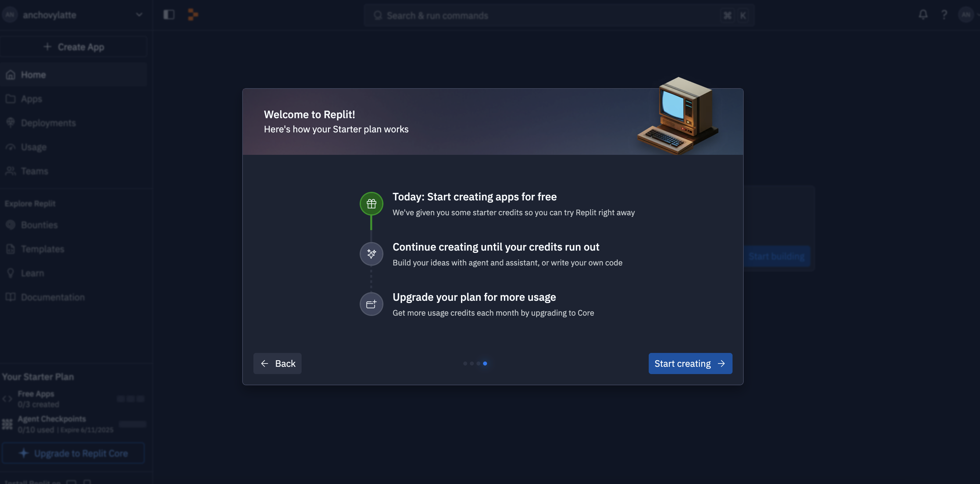Select the third pagination dot
The width and height of the screenshot is (980, 484).
[478, 363]
